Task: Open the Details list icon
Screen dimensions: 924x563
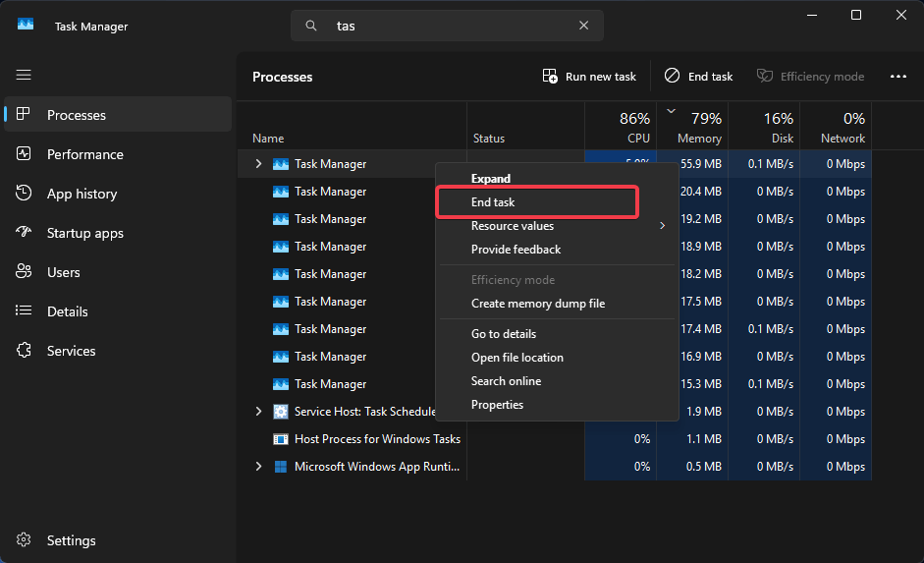Action: pyautogui.click(x=25, y=311)
